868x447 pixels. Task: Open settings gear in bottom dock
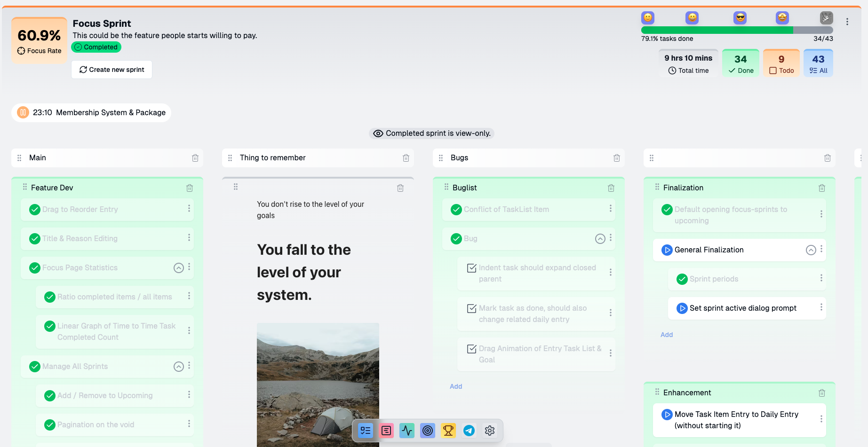490,431
